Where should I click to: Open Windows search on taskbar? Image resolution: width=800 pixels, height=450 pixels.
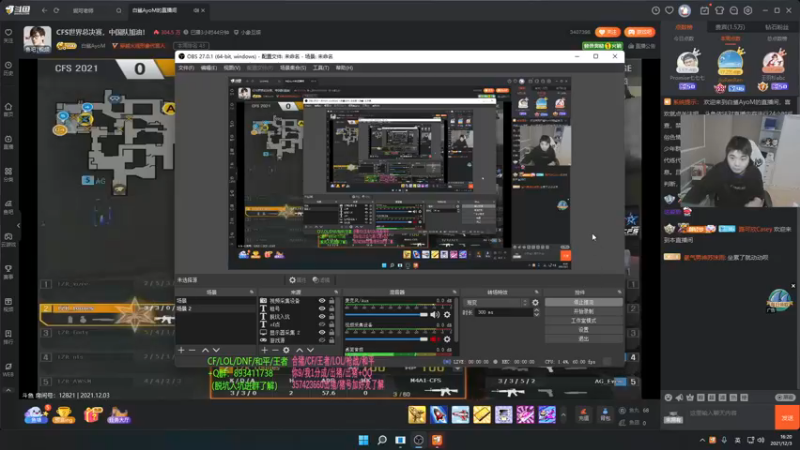click(x=382, y=440)
